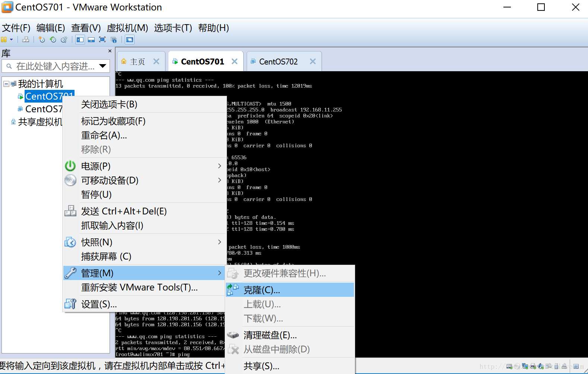Choose 抓取输入内容(I) from context menu
Screen dimensions: 588x374
click(145, 226)
